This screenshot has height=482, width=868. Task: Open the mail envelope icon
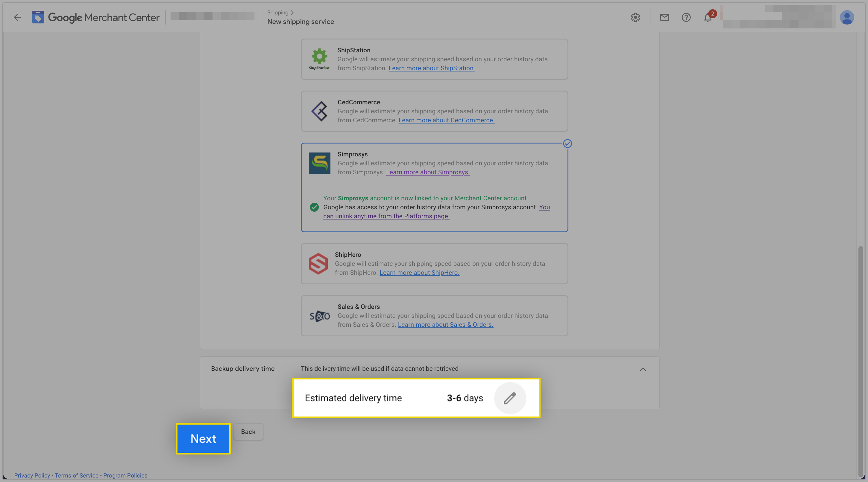coord(664,17)
